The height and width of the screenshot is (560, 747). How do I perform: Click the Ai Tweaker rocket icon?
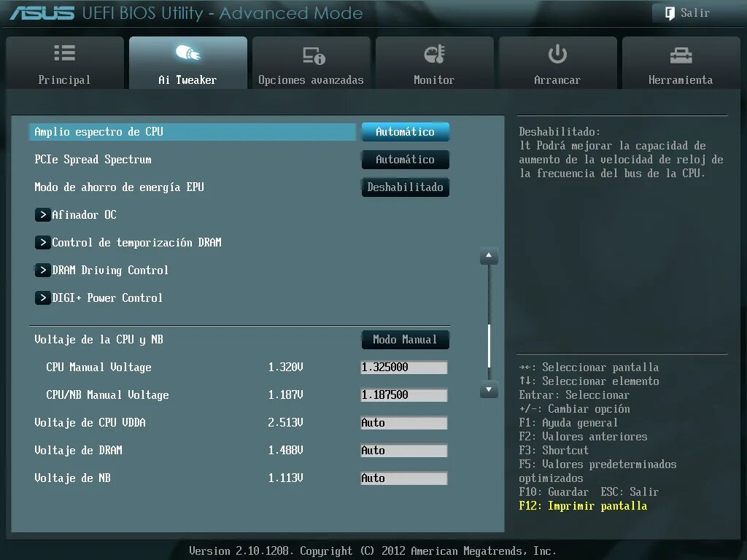[x=187, y=52]
